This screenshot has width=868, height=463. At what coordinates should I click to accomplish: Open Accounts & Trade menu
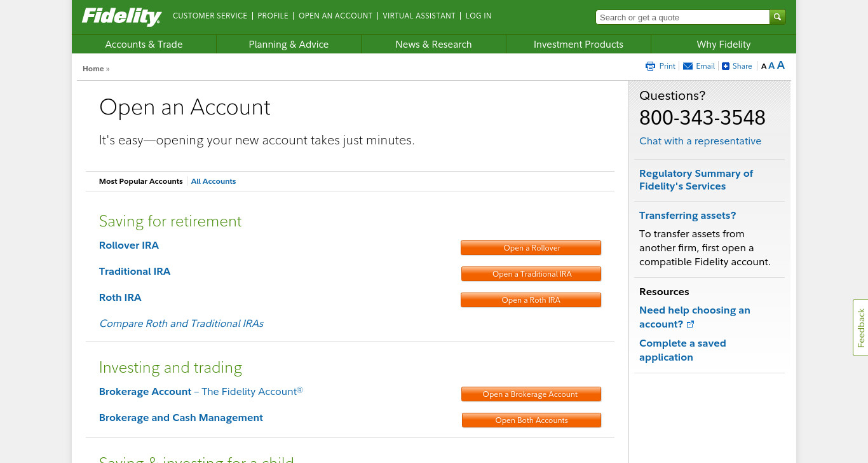click(x=144, y=45)
